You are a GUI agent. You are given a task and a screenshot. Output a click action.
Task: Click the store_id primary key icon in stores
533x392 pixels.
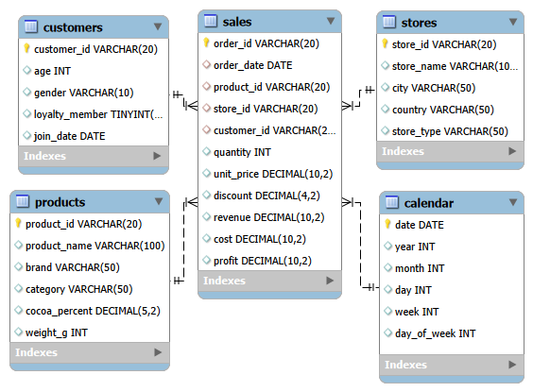(x=385, y=43)
